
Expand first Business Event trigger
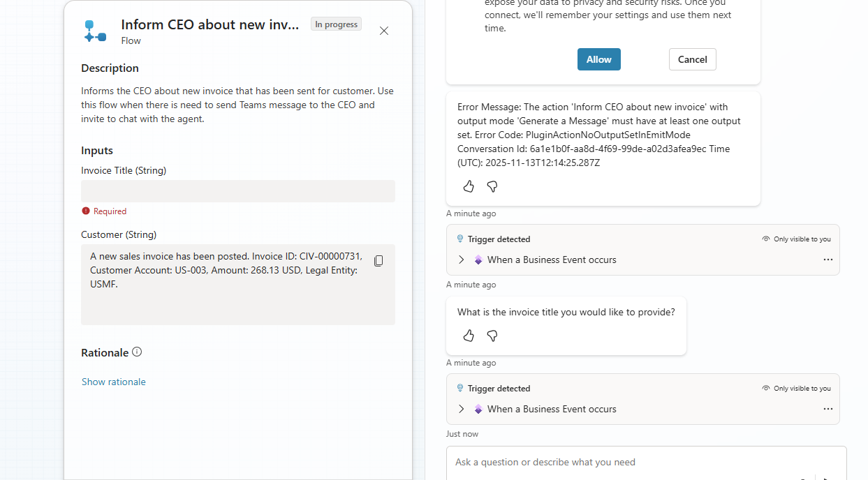461,260
